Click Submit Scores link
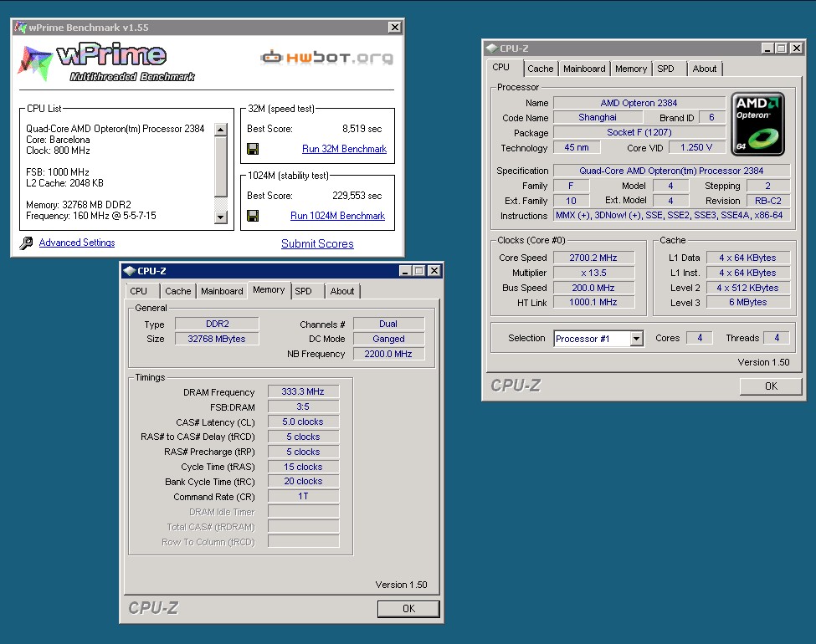816x644 pixels. point(317,243)
